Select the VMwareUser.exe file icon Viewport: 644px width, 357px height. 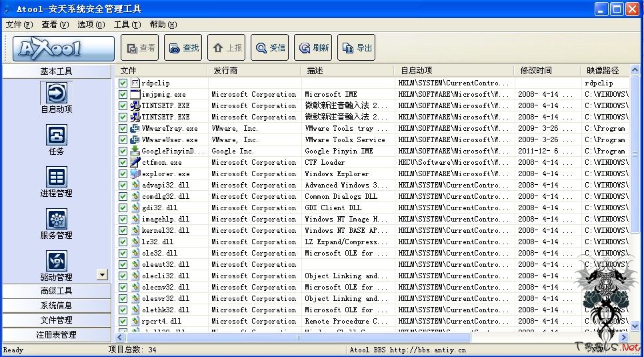(135, 139)
